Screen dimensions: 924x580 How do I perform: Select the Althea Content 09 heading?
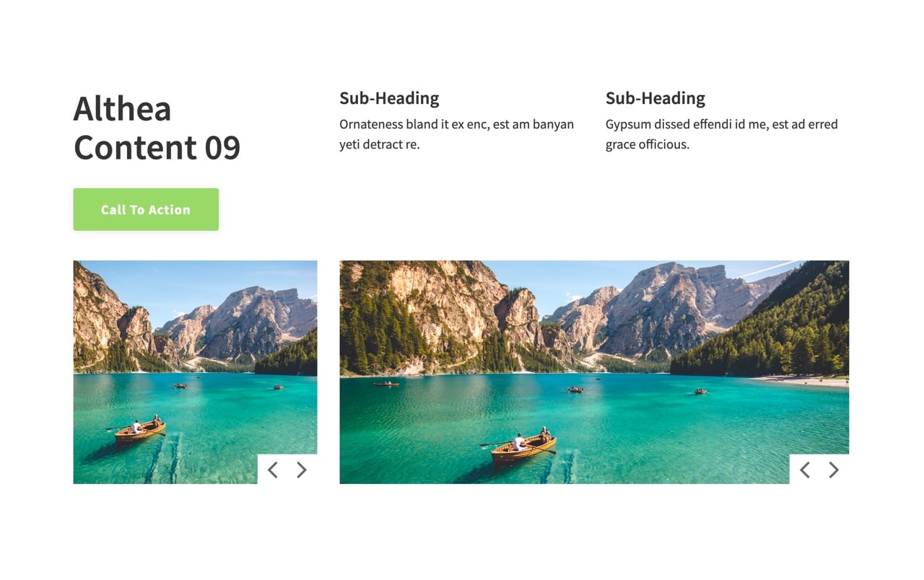[x=157, y=128]
